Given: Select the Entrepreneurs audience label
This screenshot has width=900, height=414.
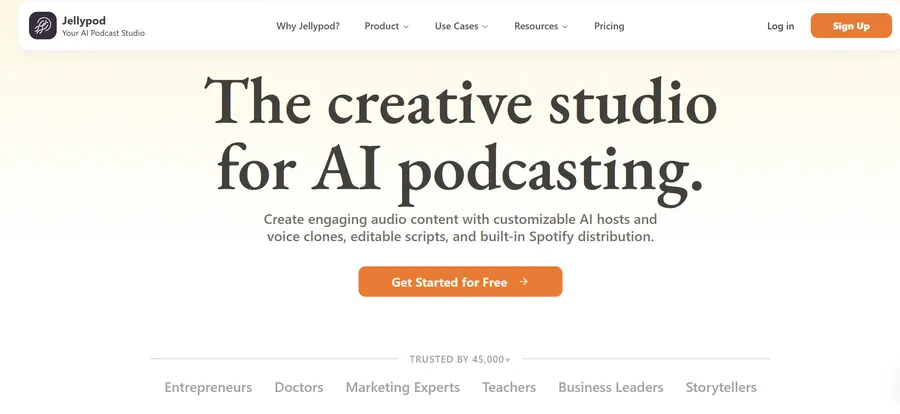Looking at the screenshot, I should 208,387.
